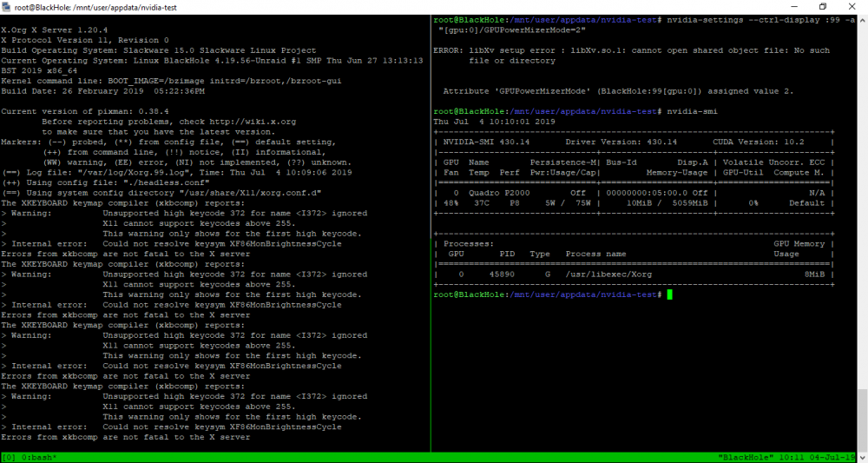Click the timestamp Thu Jul 4 10:10:01 2019
Image resolution: width=868 pixels, height=463 pixels.
click(495, 122)
